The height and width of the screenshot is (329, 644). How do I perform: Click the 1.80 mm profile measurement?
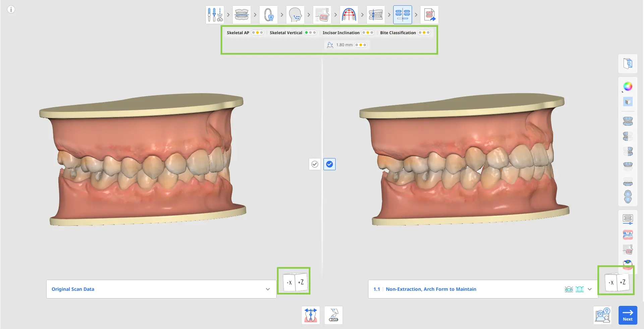[x=347, y=45]
